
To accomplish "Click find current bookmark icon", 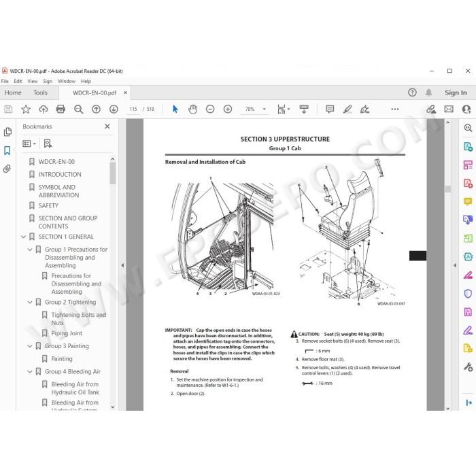I will click(48, 143).
